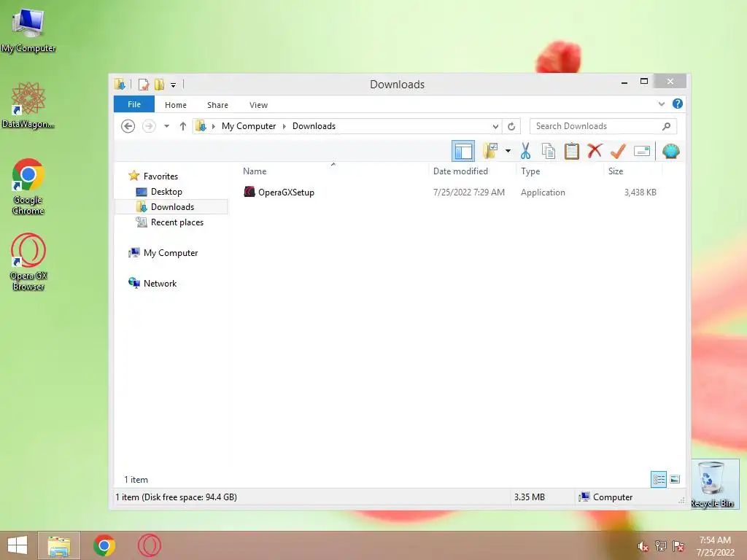This screenshot has width=747, height=560.
Task: Switch to details view button
Action: 659,479
